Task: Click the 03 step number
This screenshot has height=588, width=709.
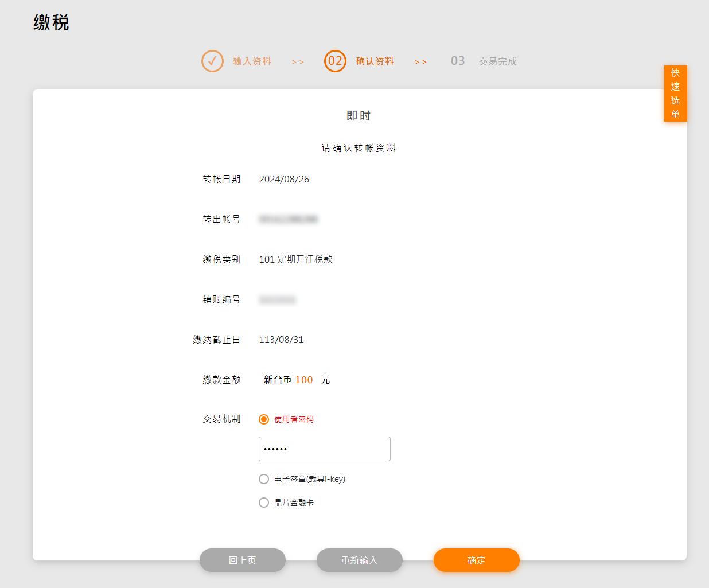Action: 457,61
